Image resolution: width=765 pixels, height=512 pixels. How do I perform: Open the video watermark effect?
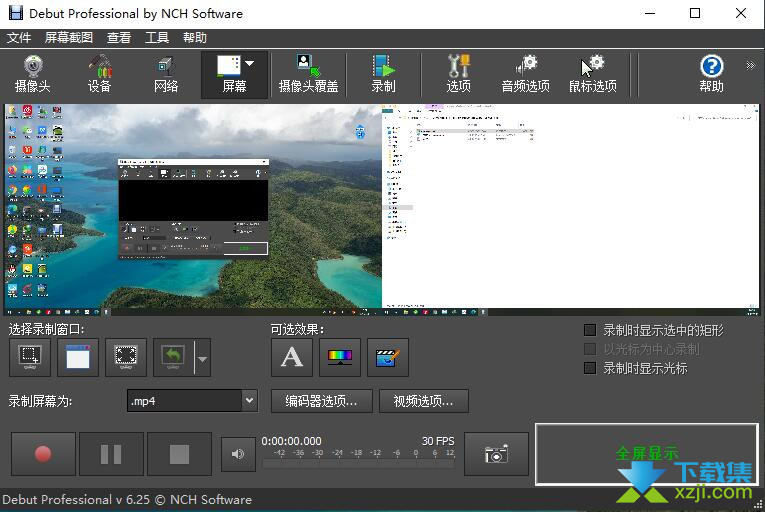pyautogui.click(x=388, y=357)
